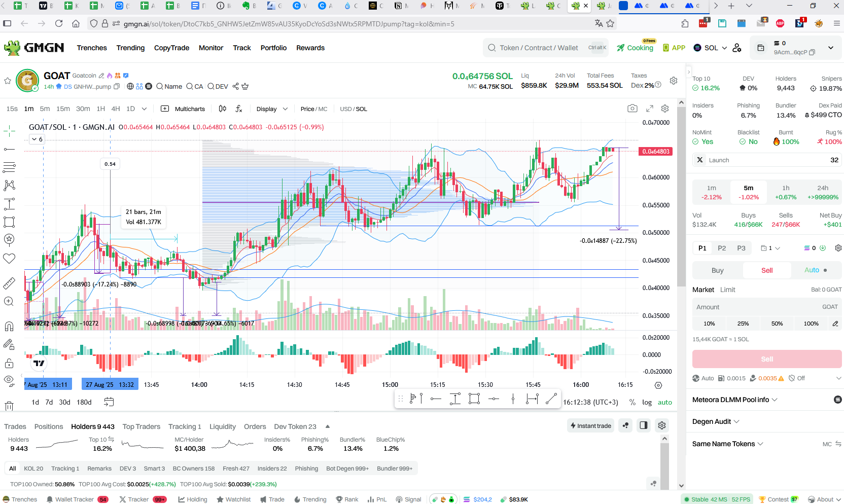Image resolution: width=844 pixels, height=504 pixels.
Task: Open the Multicharts view
Action: (183, 109)
